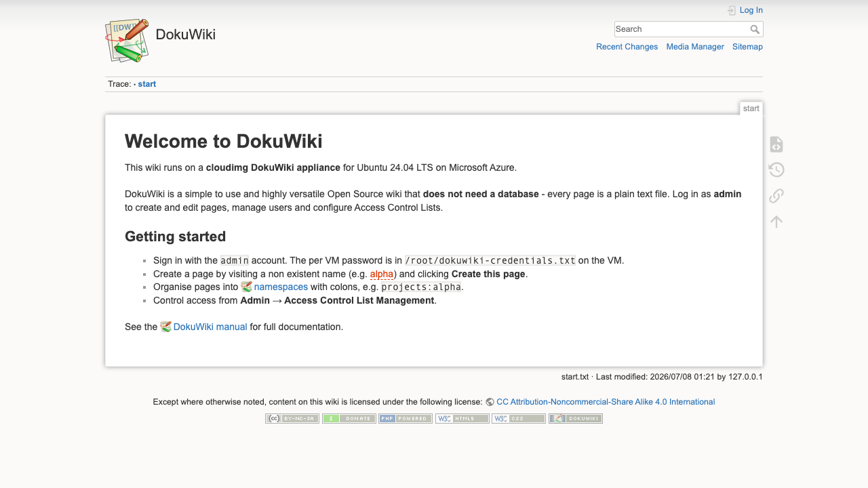Select the start page tab label
868x488 pixels.
pos(751,108)
